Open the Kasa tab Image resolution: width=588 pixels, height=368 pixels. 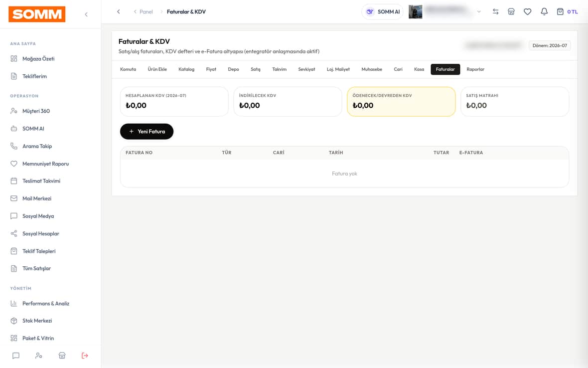click(x=419, y=69)
